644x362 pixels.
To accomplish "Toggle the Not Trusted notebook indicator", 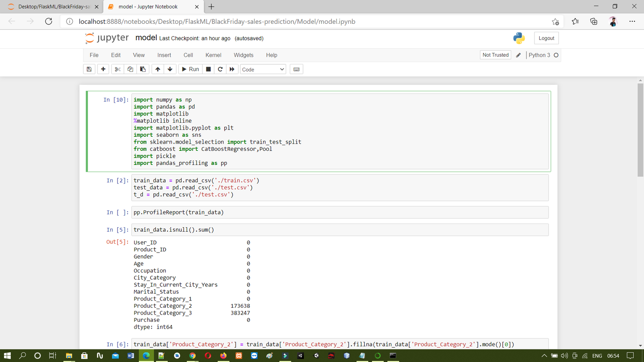I will click(x=495, y=55).
